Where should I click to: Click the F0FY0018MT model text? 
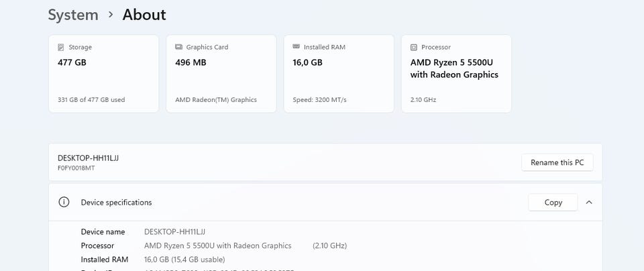click(x=76, y=168)
